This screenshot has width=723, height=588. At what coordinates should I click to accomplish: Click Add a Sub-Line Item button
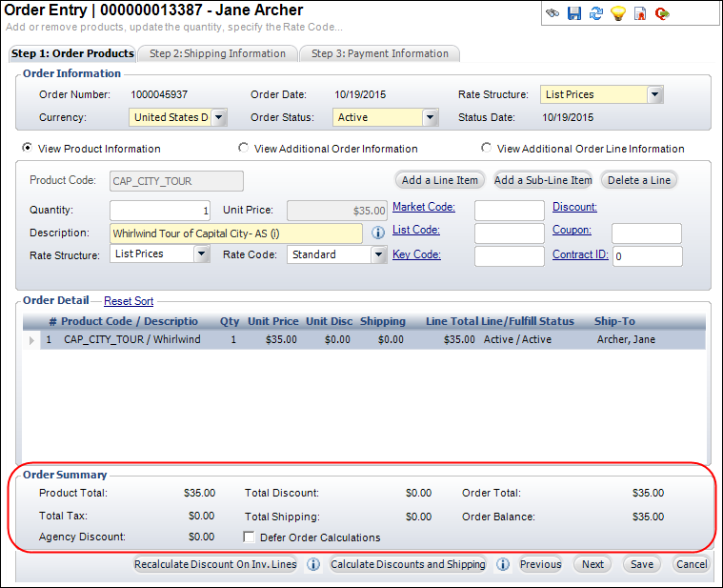543,180
